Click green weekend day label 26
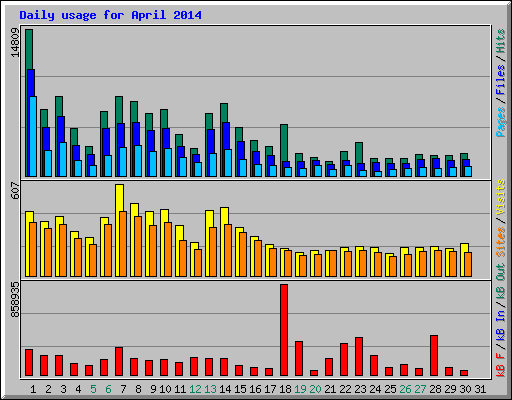The height and width of the screenshot is (400, 512). coord(405,389)
